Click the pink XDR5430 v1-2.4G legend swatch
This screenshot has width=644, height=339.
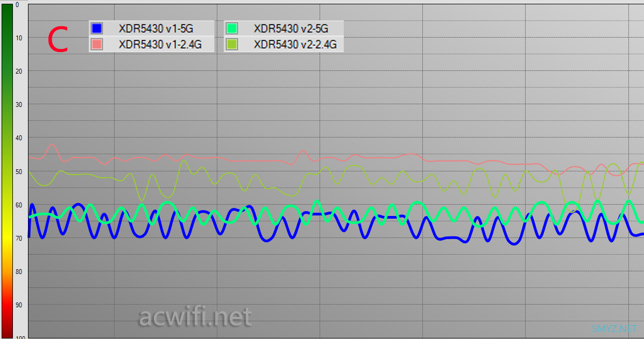[x=97, y=44]
